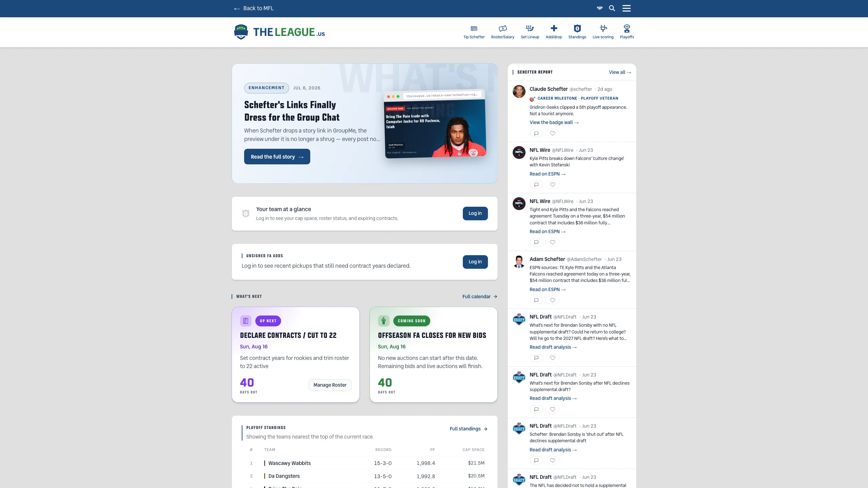This screenshot has height=488, width=868.
Task: Open the hamburger menu icon
Action: (x=627, y=8)
